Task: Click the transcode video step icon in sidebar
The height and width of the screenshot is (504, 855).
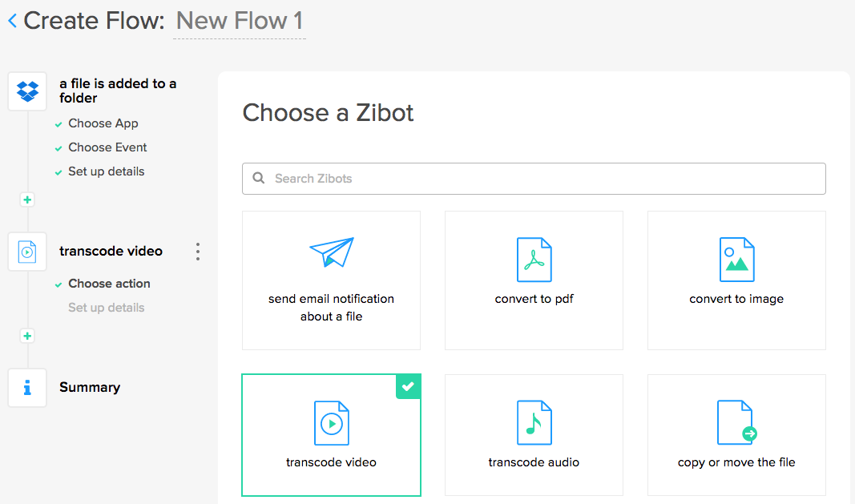Action: (x=27, y=252)
